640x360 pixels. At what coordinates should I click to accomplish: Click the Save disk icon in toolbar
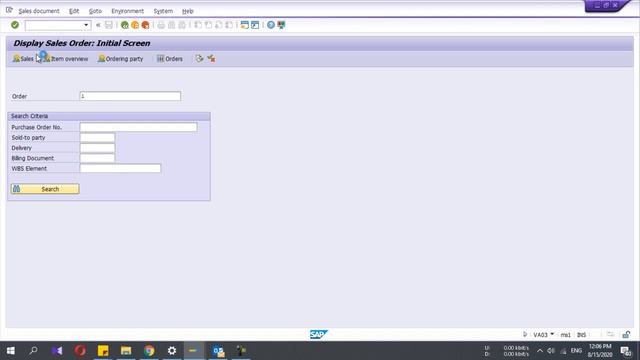pyautogui.click(x=109, y=25)
